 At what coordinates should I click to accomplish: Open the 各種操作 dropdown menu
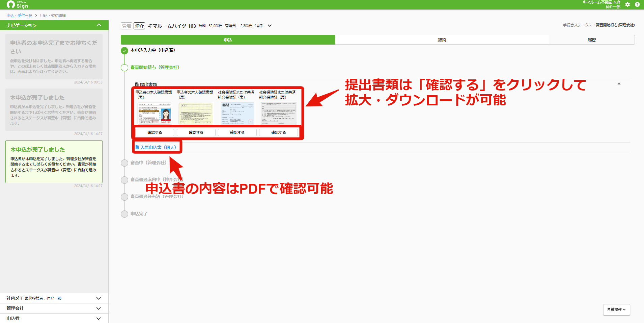pos(616,309)
